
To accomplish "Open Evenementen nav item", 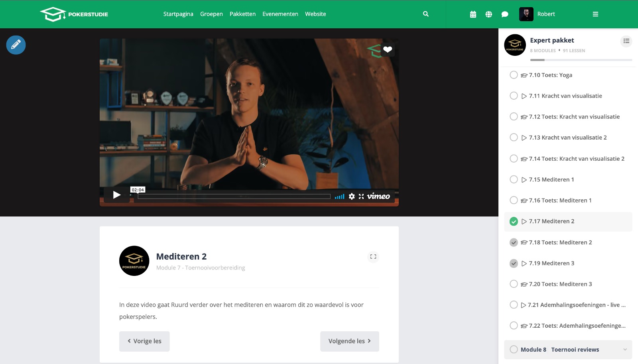I will click(280, 14).
